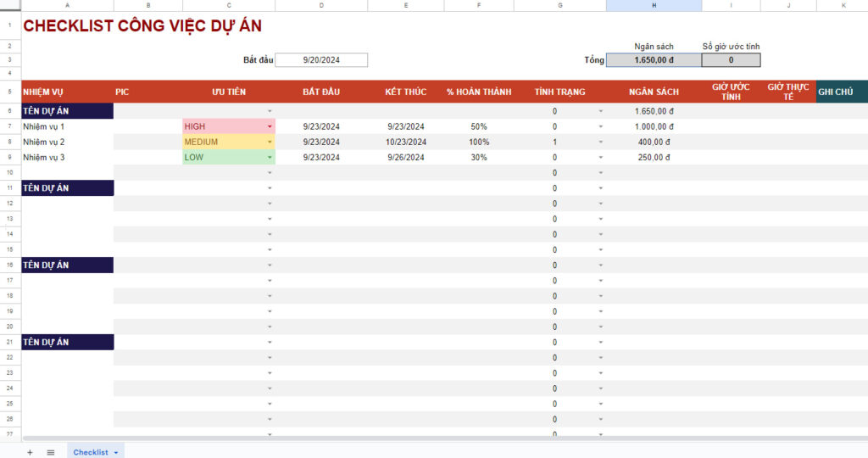Open the MEDIUM priority dropdown
Viewport: 868px width, 458px height.
(270, 142)
